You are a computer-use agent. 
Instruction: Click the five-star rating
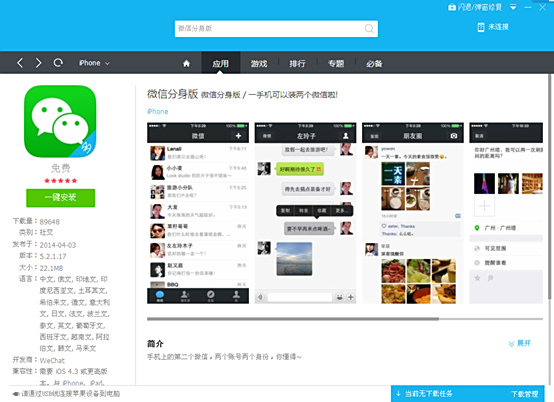(60, 181)
